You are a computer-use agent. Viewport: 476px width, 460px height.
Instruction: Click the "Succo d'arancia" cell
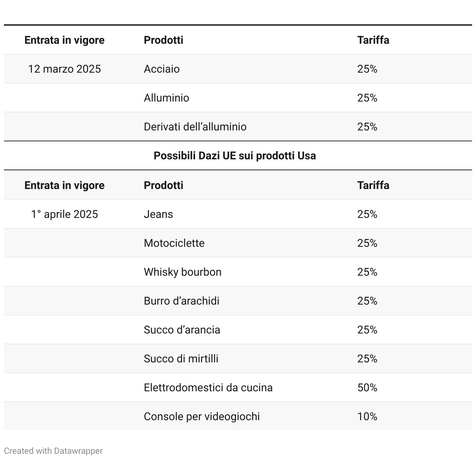[x=182, y=330]
